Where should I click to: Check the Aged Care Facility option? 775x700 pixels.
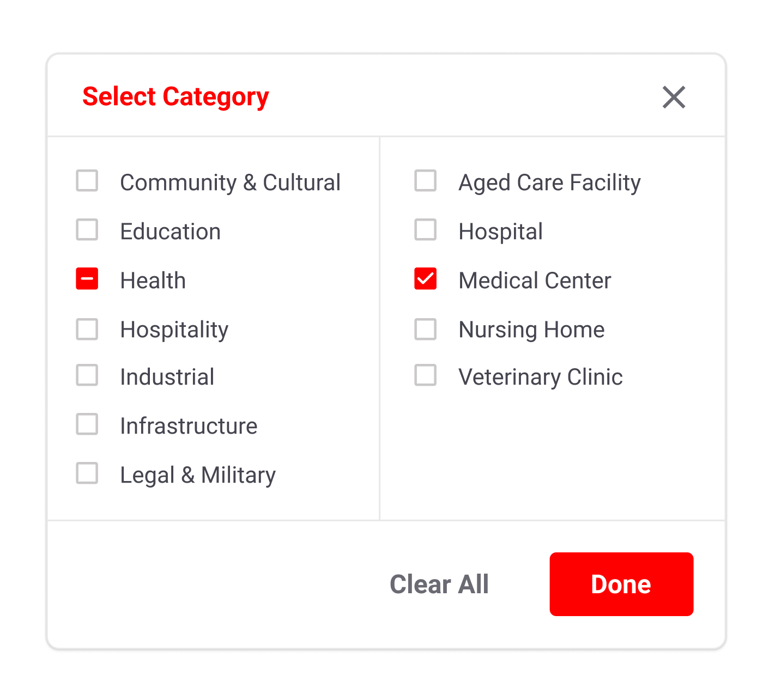[x=425, y=181]
